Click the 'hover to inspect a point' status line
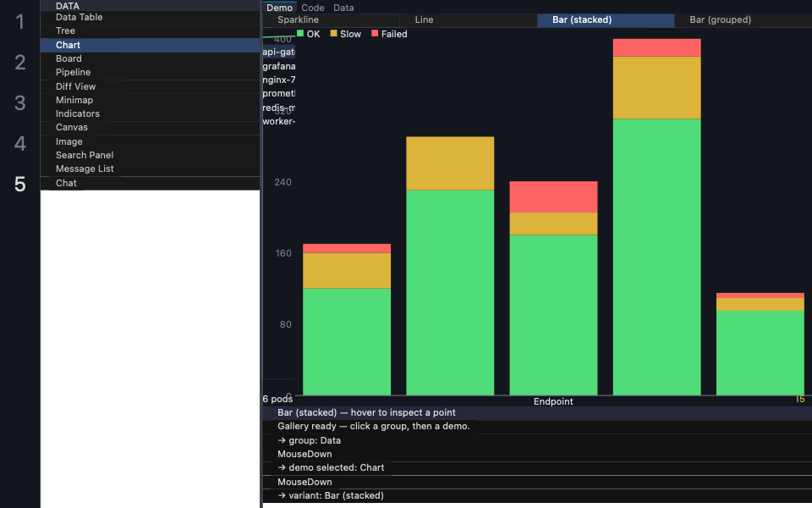The height and width of the screenshot is (508, 812). (x=538, y=412)
